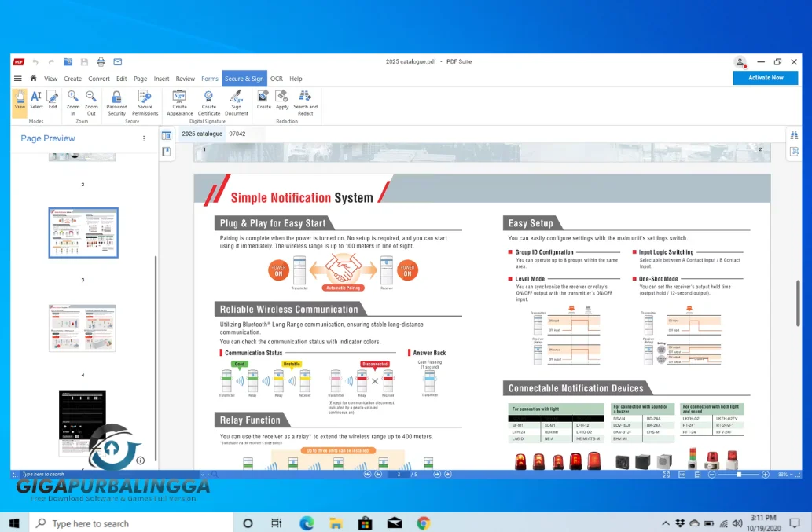Click Create Certificate
This screenshot has width=812, height=532.
point(208,103)
